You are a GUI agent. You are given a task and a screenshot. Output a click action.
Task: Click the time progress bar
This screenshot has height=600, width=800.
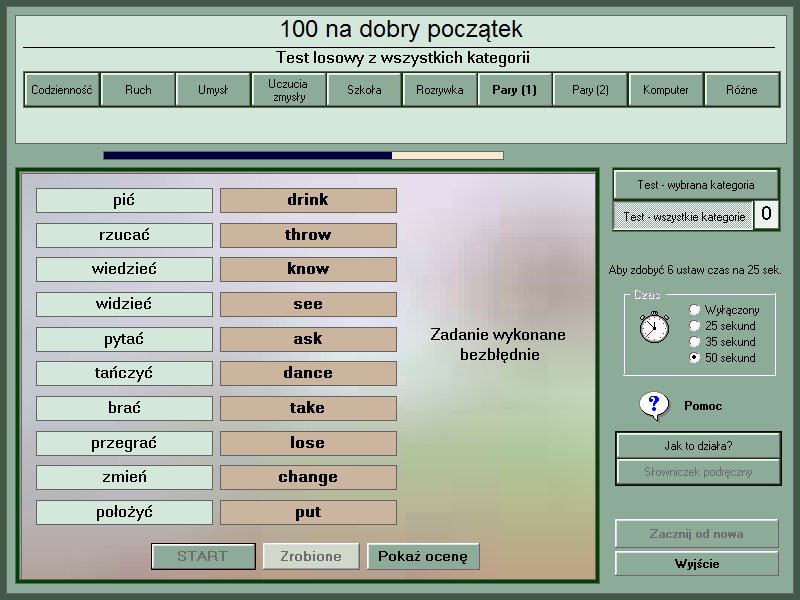tap(303, 155)
